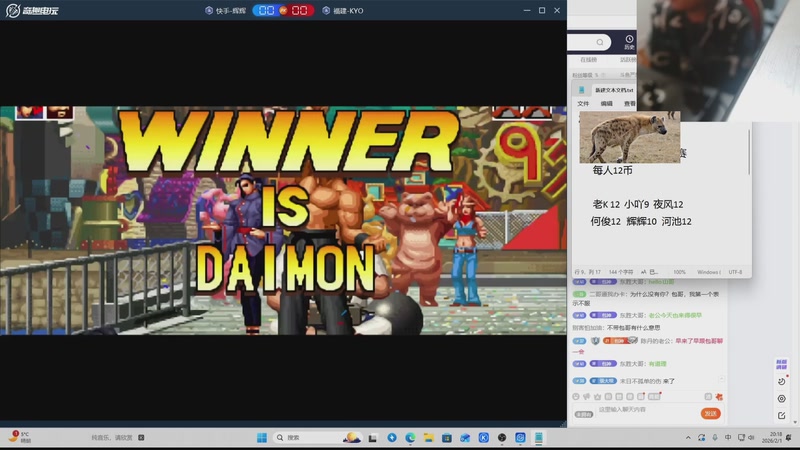Click the blue K app icon on taskbar
Viewport: 800px width, 450px height.
coord(484,438)
